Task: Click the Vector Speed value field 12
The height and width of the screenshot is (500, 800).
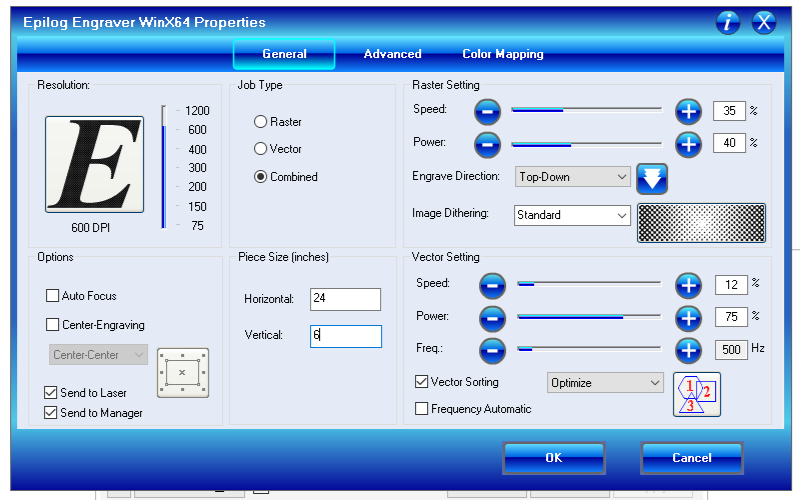Action: click(x=731, y=285)
